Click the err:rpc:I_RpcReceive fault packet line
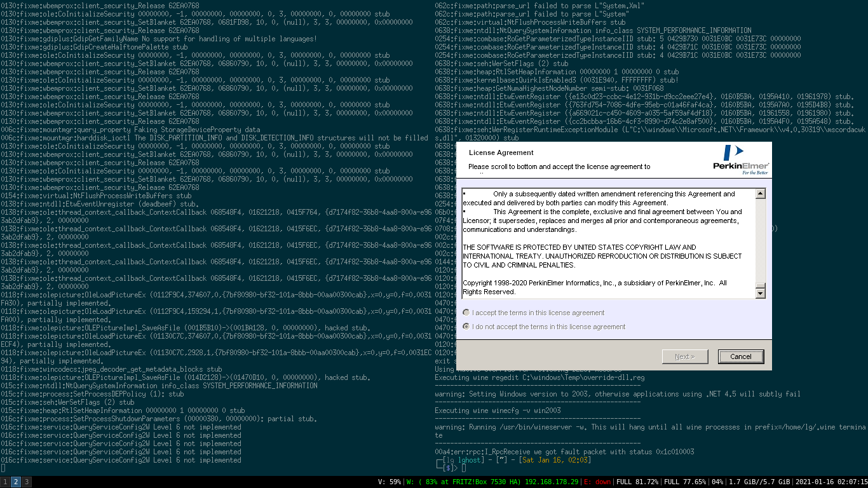The width and height of the screenshot is (868, 488). (x=564, y=452)
